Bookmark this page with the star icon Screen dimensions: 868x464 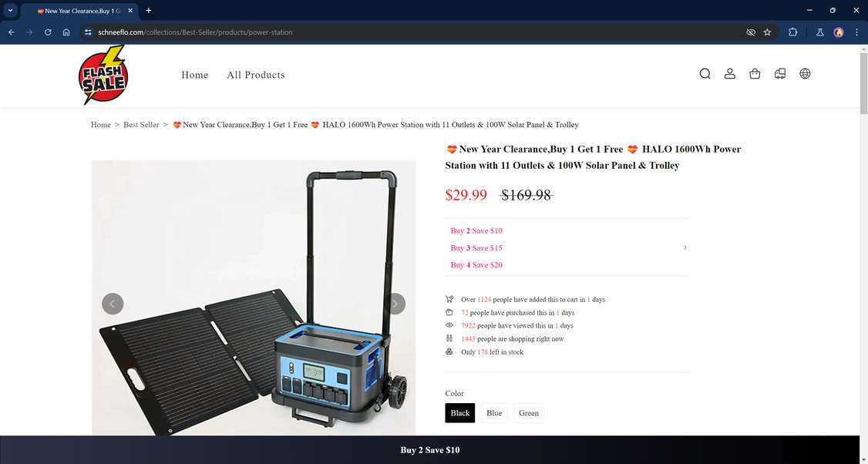(x=767, y=32)
